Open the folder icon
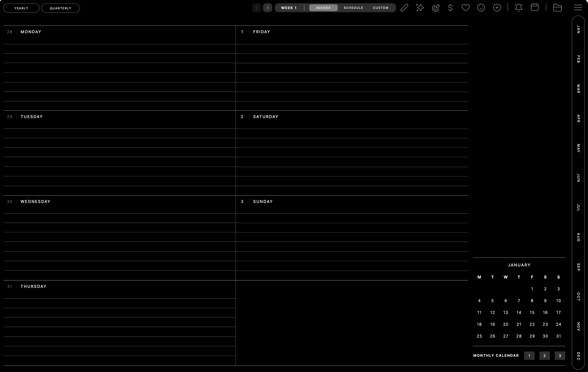 pyautogui.click(x=557, y=8)
